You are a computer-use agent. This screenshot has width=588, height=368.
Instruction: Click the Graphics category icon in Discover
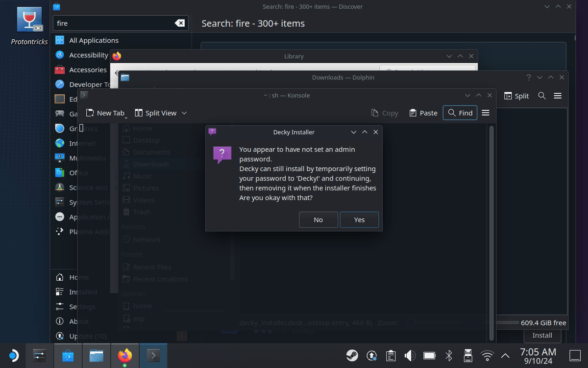click(60, 129)
